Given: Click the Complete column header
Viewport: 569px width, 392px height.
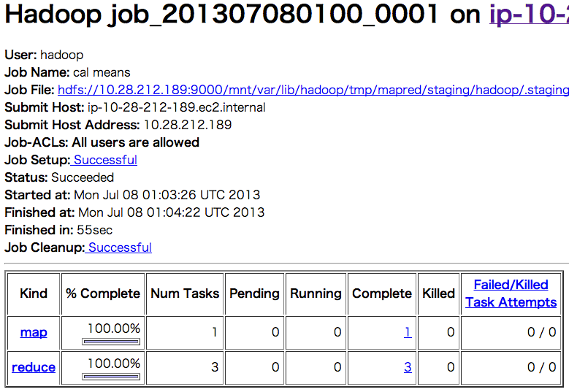Looking at the screenshot, I should click(x=382, y=293).
